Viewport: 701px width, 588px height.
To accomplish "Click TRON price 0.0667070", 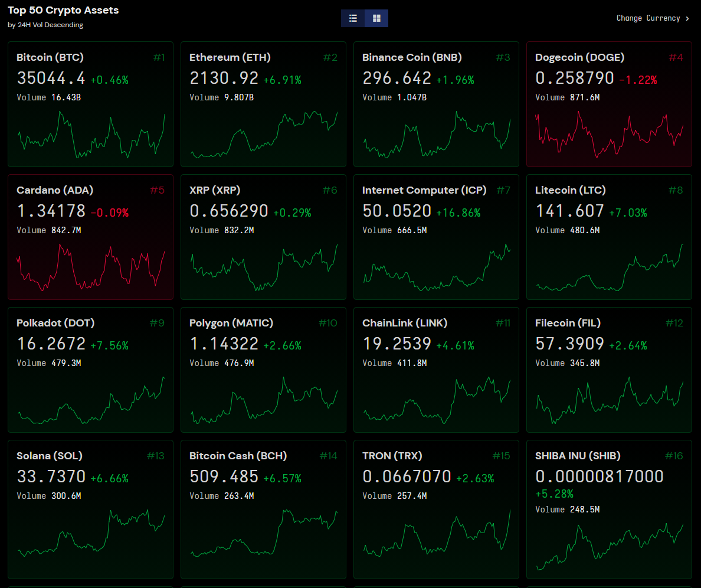I will click(x=407, y=476).
